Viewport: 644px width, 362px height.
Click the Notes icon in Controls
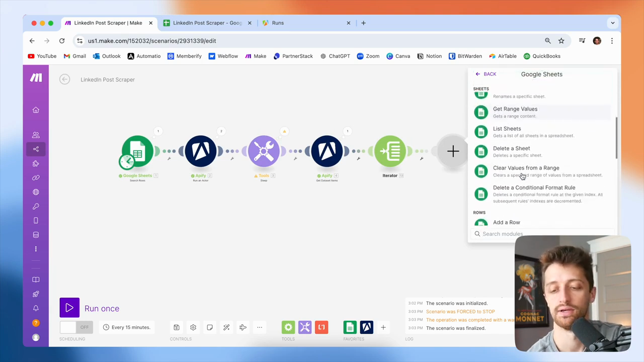coord(210,327)
